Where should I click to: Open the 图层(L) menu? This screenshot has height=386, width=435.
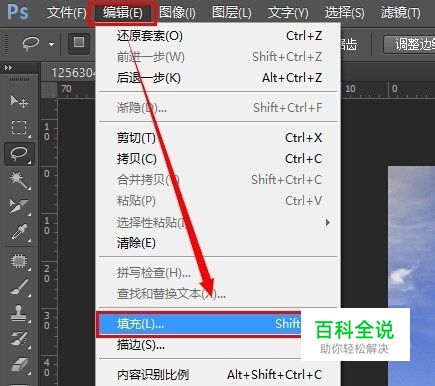pyautogui.click(x=231, y=13)
